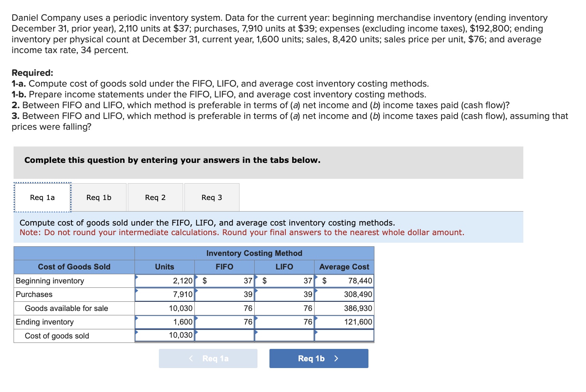
Task: Click blue triangle marker on Average Cost purchases cell
Action: pos(315,291)
